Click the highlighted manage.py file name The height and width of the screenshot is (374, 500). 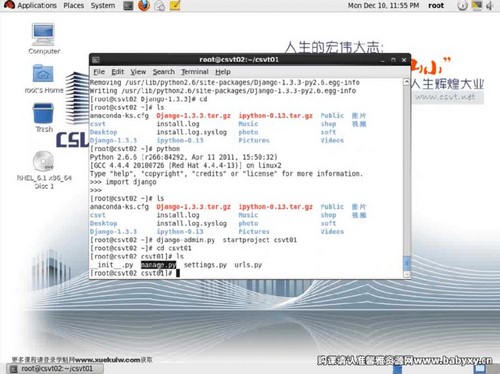(158, 265)
